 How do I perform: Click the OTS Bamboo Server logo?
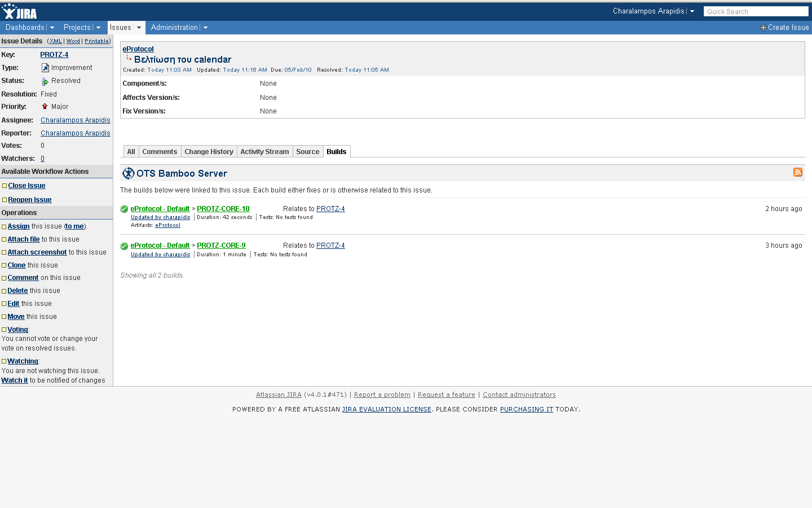tap(128, 173)
